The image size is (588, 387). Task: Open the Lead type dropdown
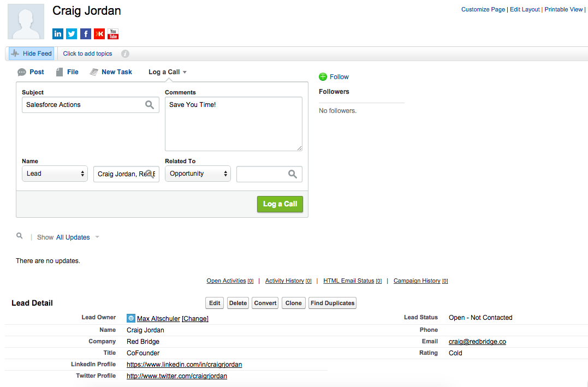[55, 174]
